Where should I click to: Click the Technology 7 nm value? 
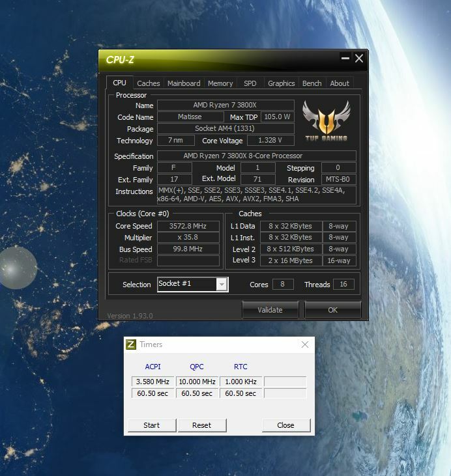tap(176, 140)
